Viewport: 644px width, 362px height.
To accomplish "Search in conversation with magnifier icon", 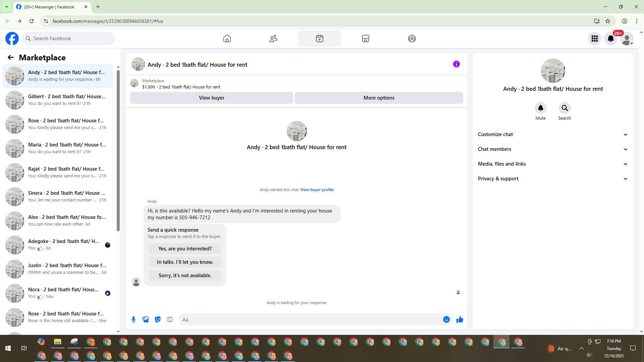I will (565, 108).
